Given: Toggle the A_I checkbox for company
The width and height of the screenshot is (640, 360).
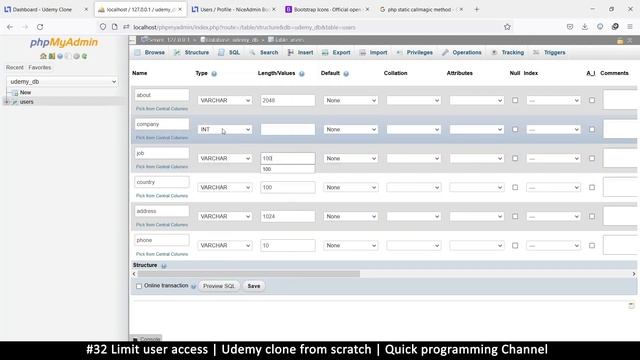Looking at the screenshot, I should coord(592,129).
